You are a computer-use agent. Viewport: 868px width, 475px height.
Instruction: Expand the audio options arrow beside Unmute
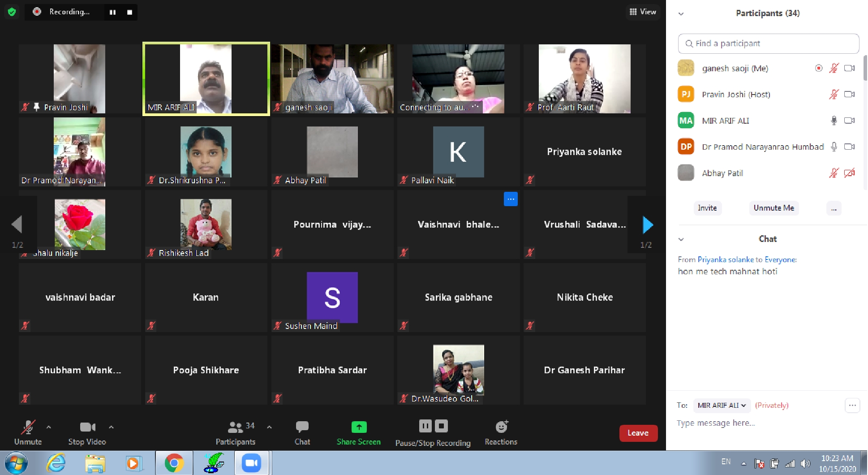49,427
